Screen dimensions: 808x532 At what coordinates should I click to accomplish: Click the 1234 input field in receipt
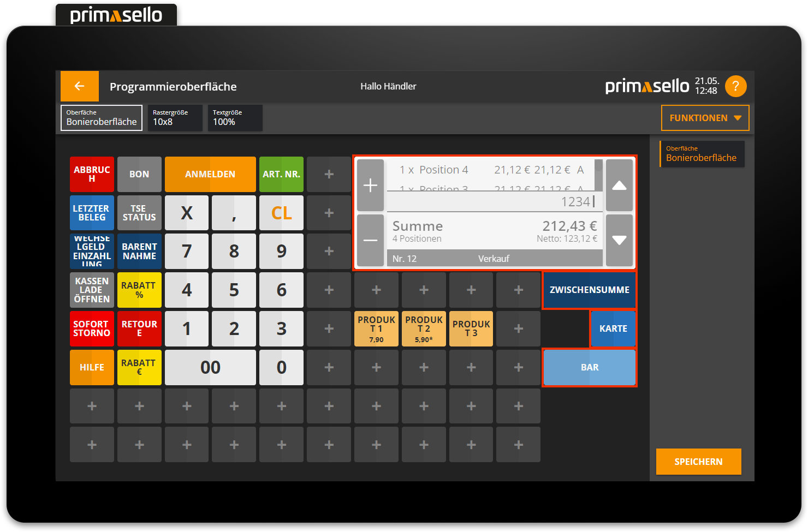coord(494,202)
